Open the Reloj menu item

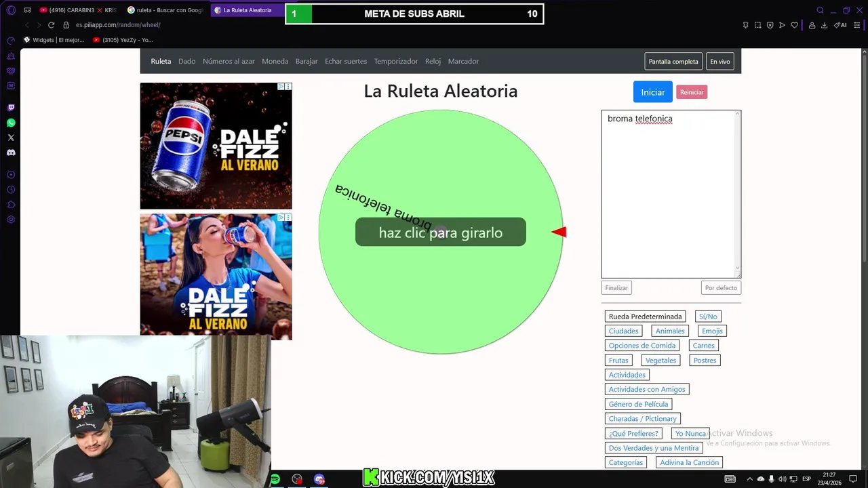click(433, 61)
